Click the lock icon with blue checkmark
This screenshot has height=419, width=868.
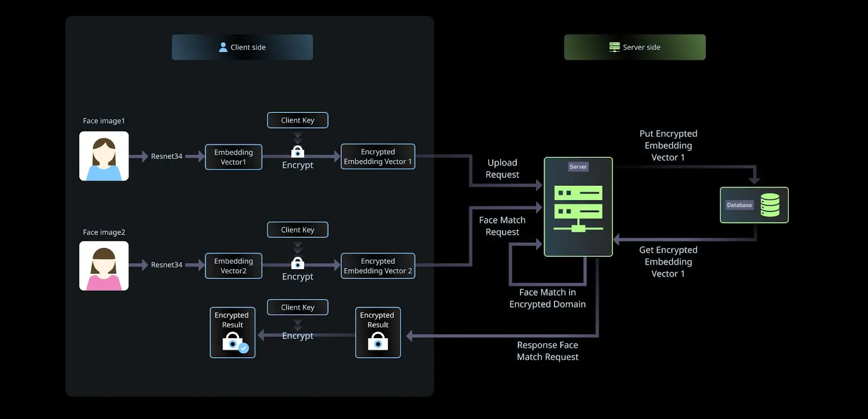(x=234, y=342)
